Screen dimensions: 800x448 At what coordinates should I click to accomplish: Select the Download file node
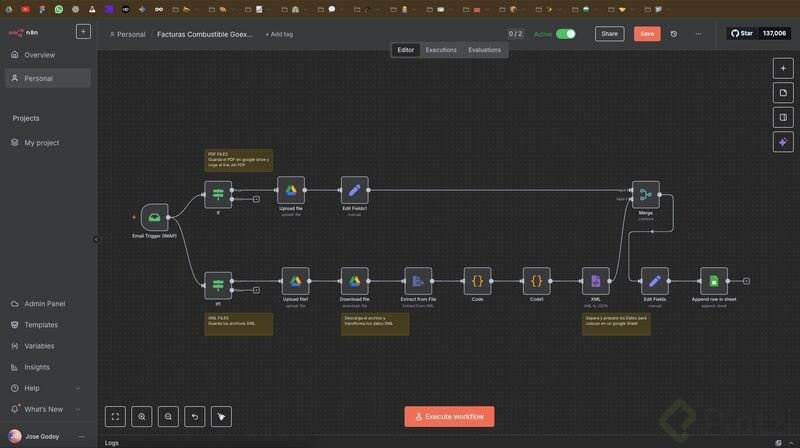[x=355, y=281]
